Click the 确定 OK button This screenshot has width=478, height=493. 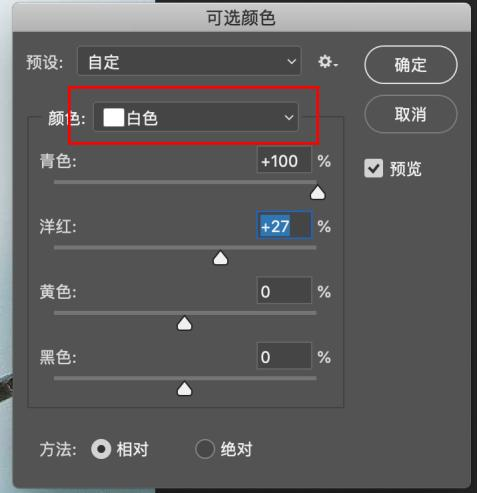[x=411, y=65]
